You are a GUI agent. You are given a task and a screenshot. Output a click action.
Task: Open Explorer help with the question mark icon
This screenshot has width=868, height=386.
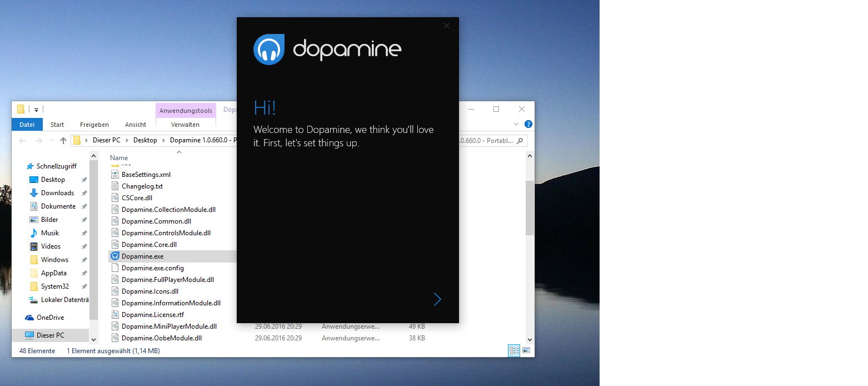528,124
